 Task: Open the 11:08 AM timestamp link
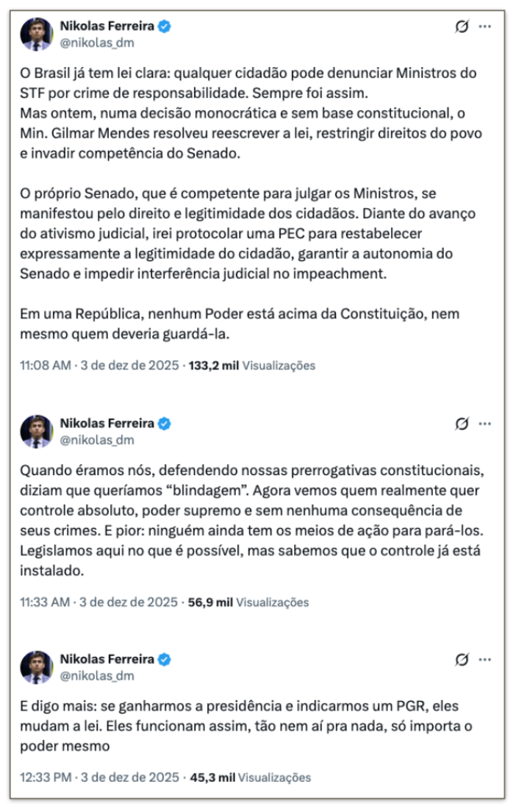(98, 366)
